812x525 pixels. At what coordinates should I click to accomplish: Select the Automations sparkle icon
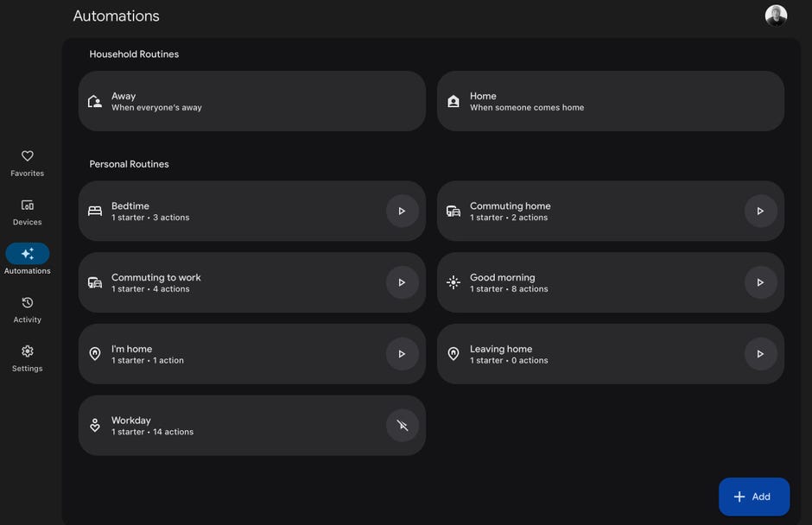(x=28, y=254)
